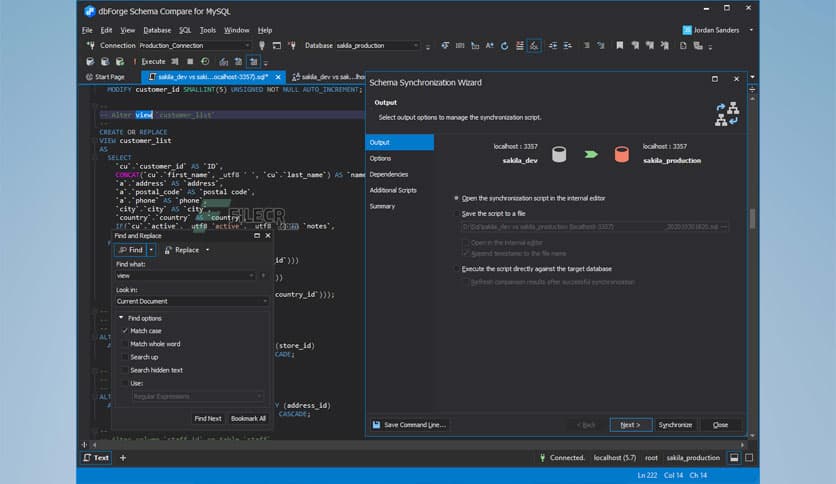Click the Next > button in the wizard
This screenshot has width=836, height=484.
630,425
